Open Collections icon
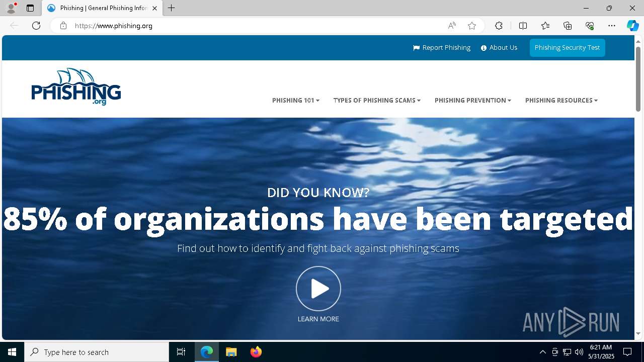 tap(568, 26)
